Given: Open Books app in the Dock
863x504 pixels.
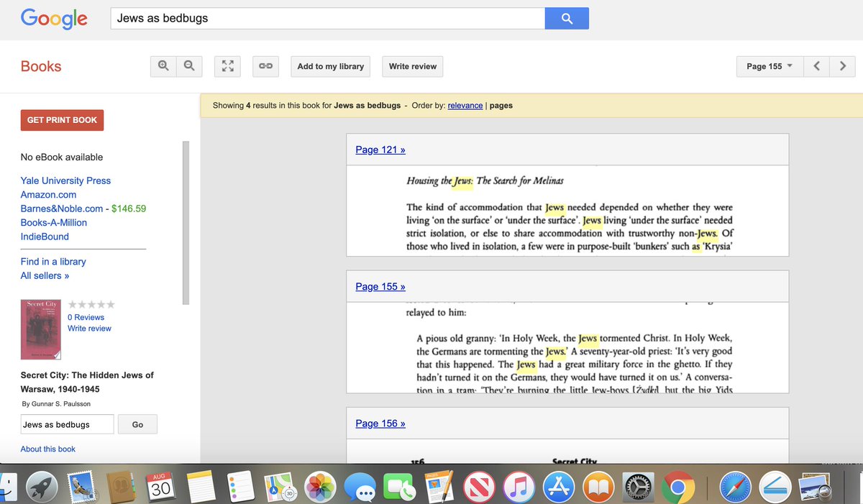Looking at the screenshot, I should [598, 488].
